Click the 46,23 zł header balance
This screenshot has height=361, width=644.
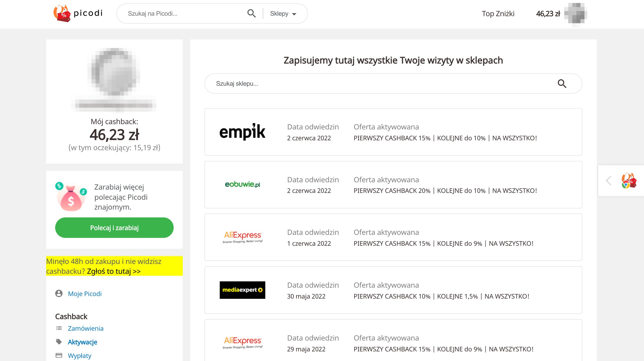[548, 14]
